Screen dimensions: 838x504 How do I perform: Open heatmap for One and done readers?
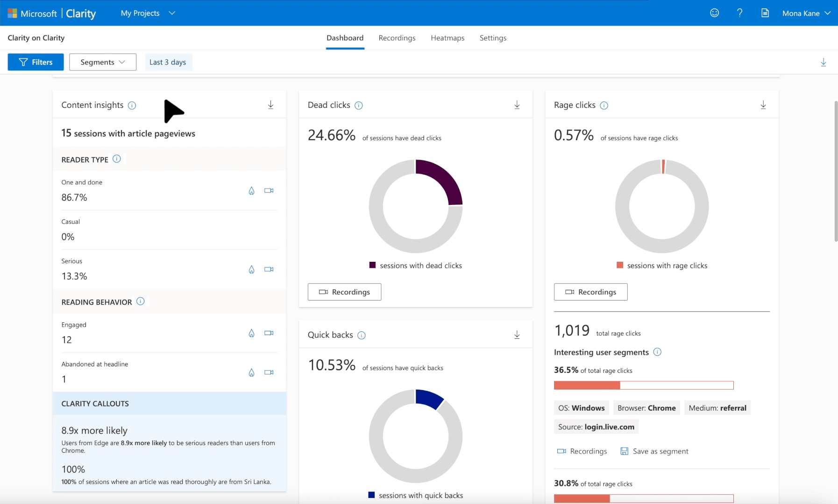point(251,191)
